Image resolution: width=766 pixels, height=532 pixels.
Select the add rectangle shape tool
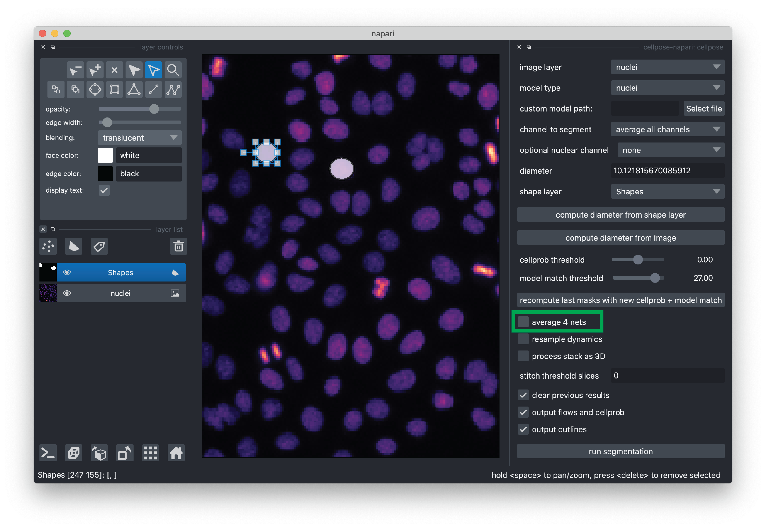(114, 89)
